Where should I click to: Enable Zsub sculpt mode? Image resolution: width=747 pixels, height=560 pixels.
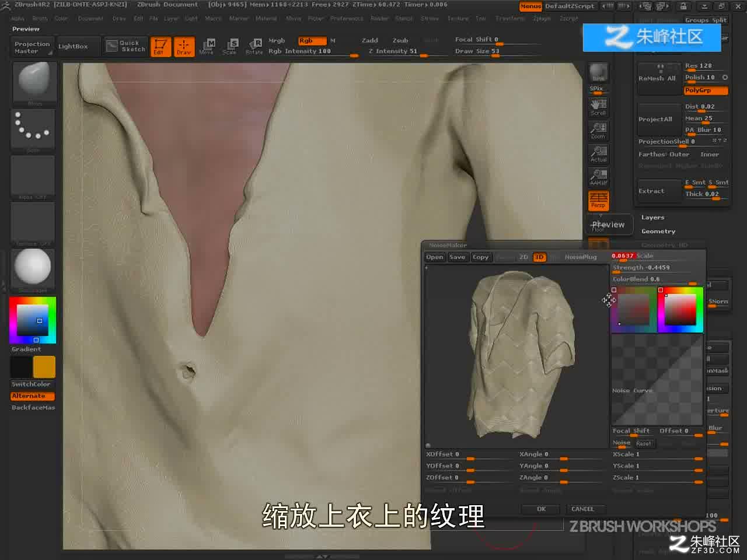(x=400, y=41)
